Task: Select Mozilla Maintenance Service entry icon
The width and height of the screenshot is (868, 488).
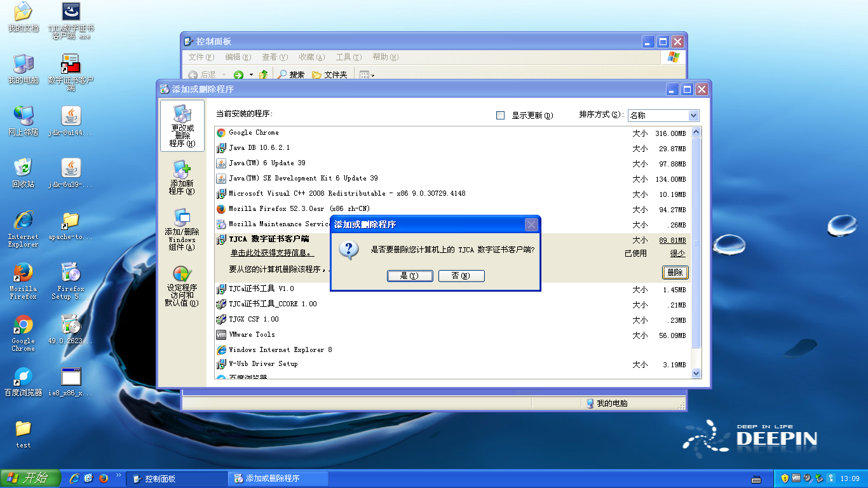Action: coord(221,224)
